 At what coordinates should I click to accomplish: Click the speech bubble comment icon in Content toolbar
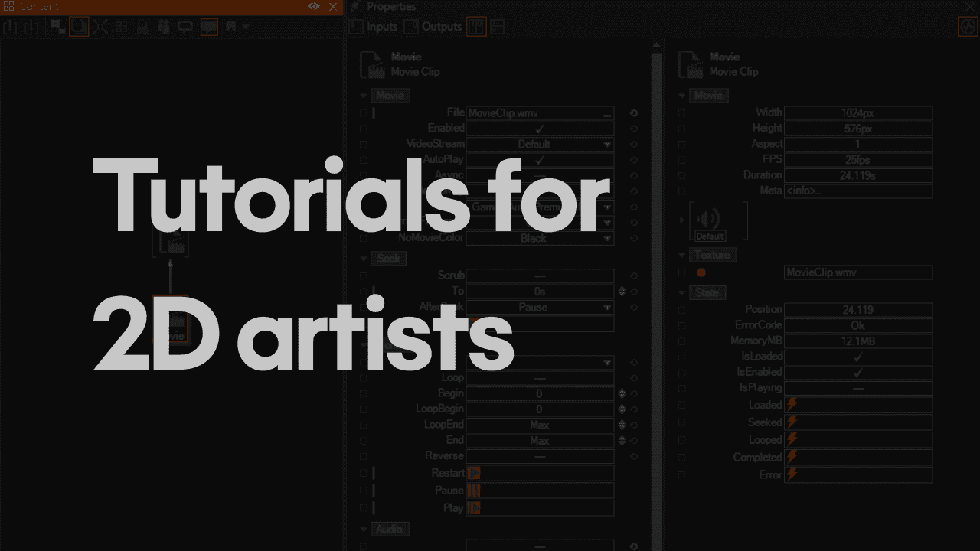185,27
